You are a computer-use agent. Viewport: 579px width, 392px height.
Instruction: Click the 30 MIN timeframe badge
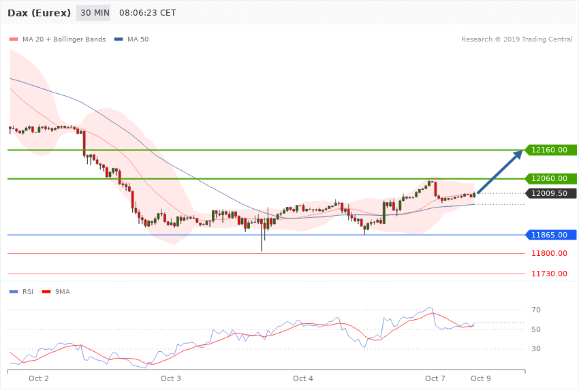(x=93, y=13)
